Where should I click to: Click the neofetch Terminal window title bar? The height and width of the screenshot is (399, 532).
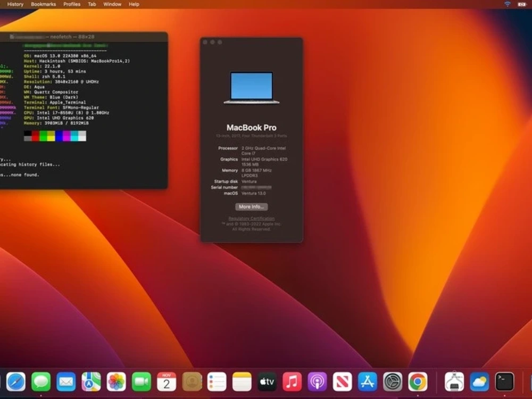point(84,37)
